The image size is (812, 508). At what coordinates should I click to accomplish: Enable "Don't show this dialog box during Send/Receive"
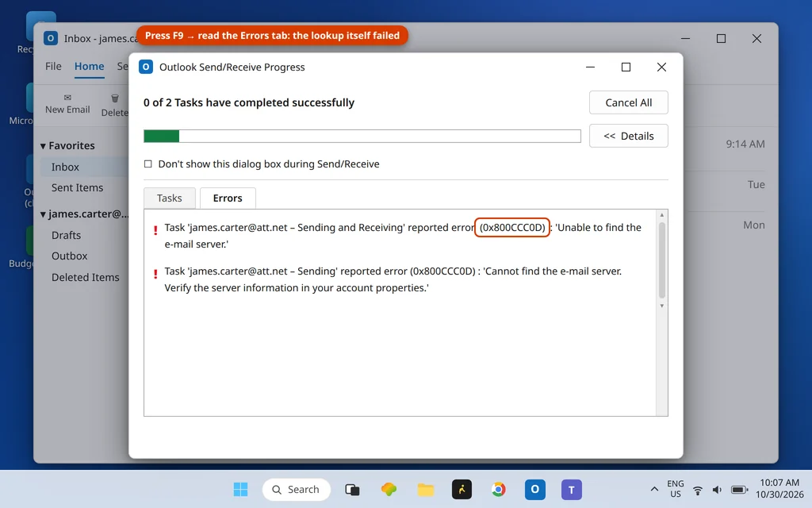point(148,164)
